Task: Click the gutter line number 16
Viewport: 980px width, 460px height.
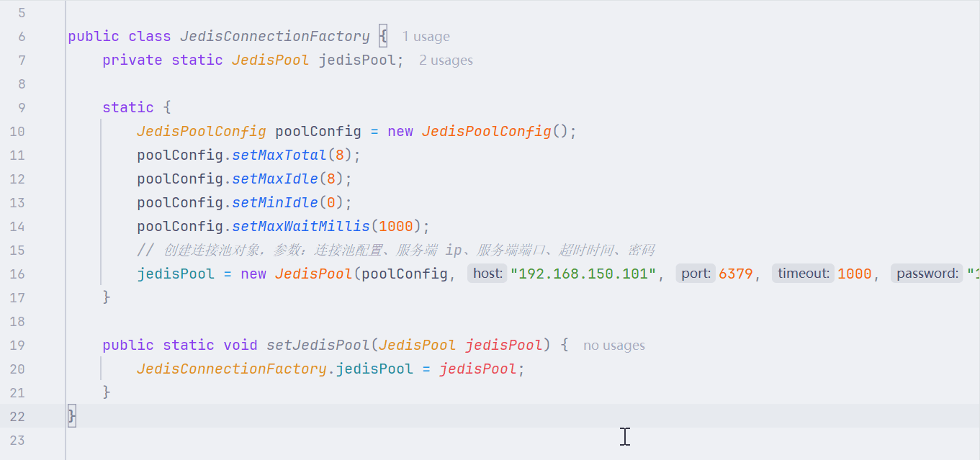Action: 17,274
